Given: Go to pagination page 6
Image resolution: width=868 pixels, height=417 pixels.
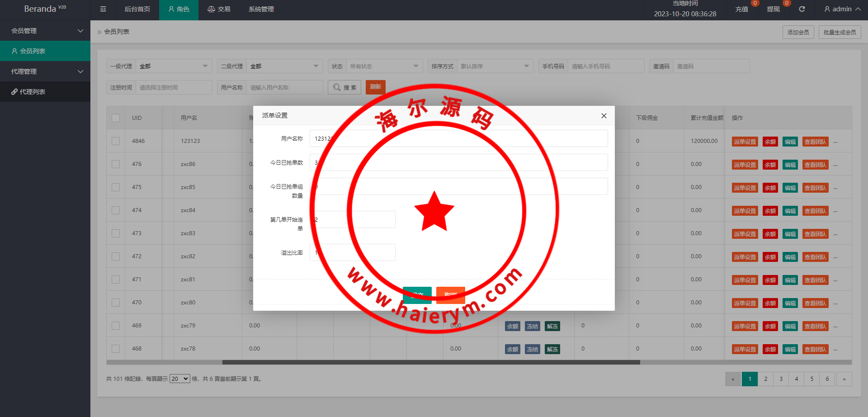Looking at the screenshot, I should [827, 379].
